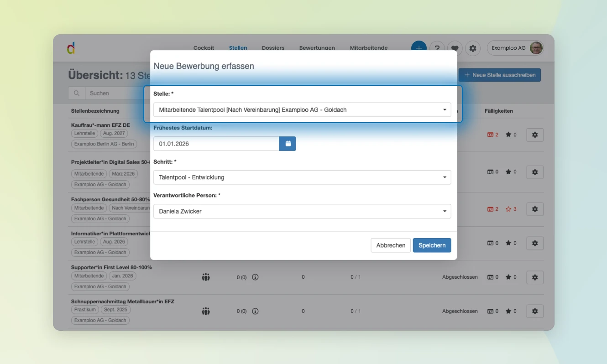Open the Verantwortliche Person dropdown
Screen dimensions: 607x364
pos(302,211)
